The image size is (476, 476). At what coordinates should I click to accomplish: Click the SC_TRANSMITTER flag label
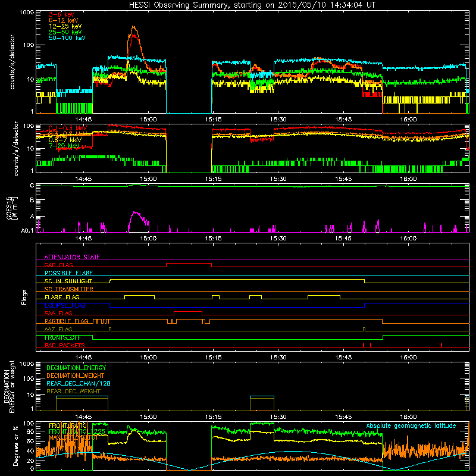69,289
